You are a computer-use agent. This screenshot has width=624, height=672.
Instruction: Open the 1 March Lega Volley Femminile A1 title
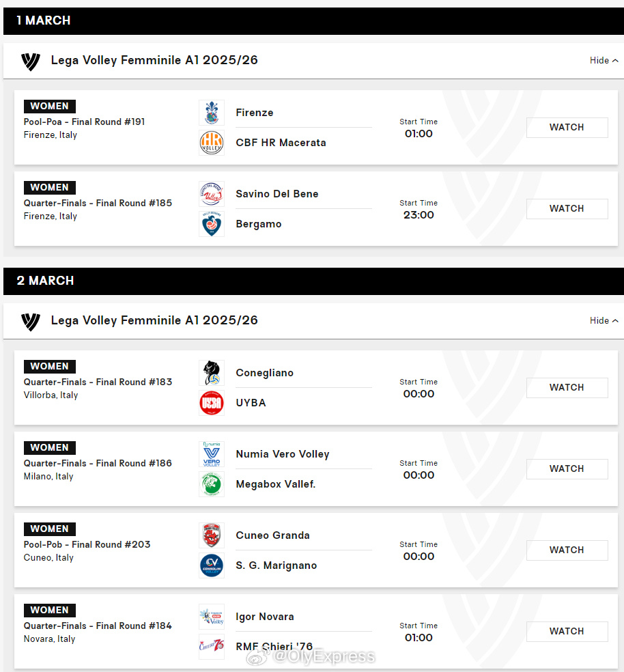click(154, 60)
